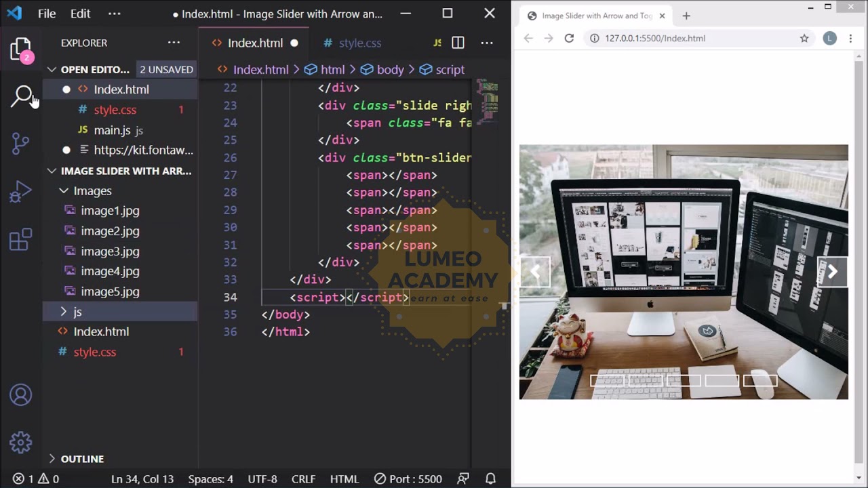Click the Chrome address bar URL
The image size is (868, 488).
click(655, 39)
